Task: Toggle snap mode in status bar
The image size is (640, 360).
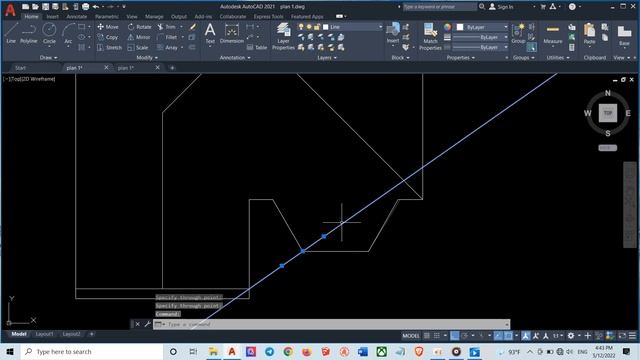Action: [x=436, y=336]
